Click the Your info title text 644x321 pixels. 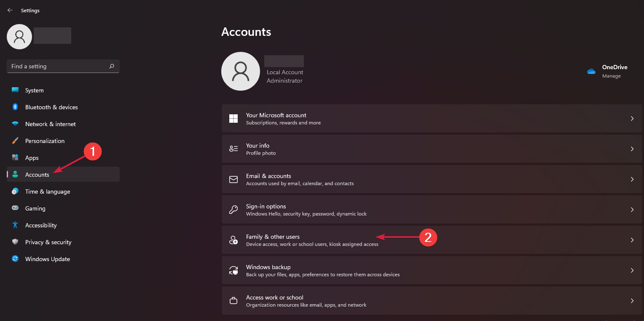[258, 146]
